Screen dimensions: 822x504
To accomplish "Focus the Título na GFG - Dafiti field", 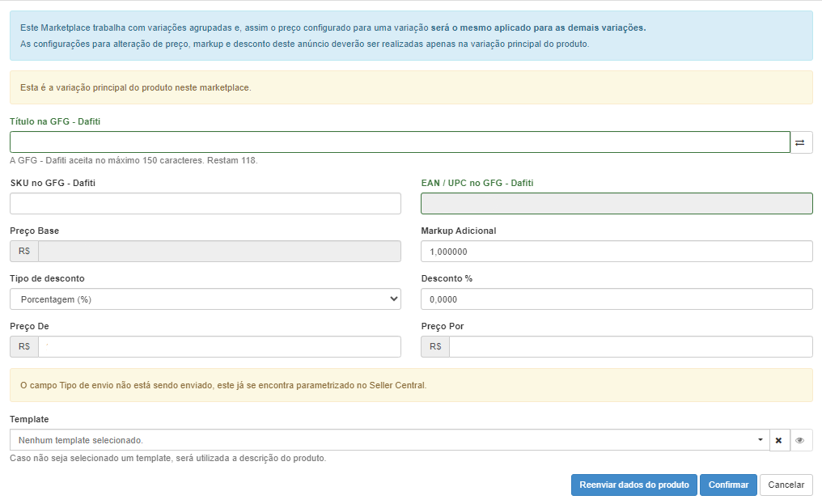I will (400, 142).
